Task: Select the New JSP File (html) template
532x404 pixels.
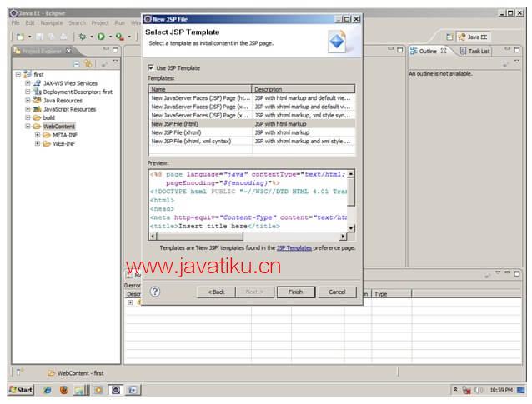Action: click(x=252, y=124)
